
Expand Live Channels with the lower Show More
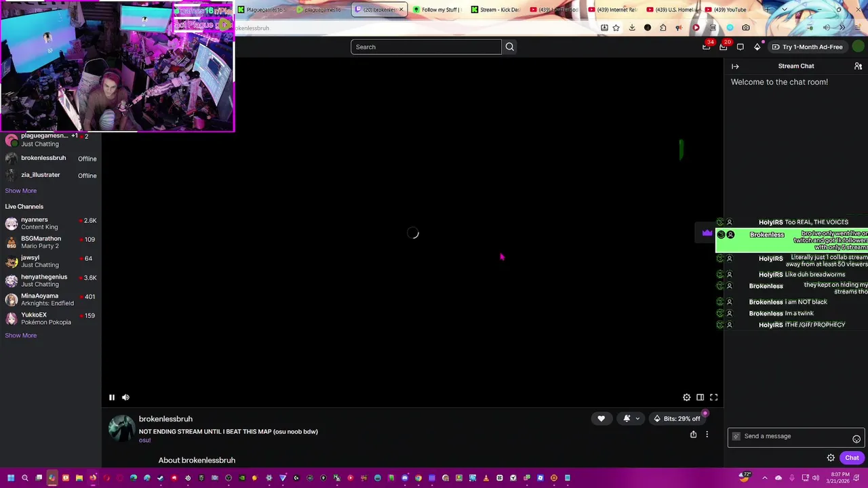[21, 335]
